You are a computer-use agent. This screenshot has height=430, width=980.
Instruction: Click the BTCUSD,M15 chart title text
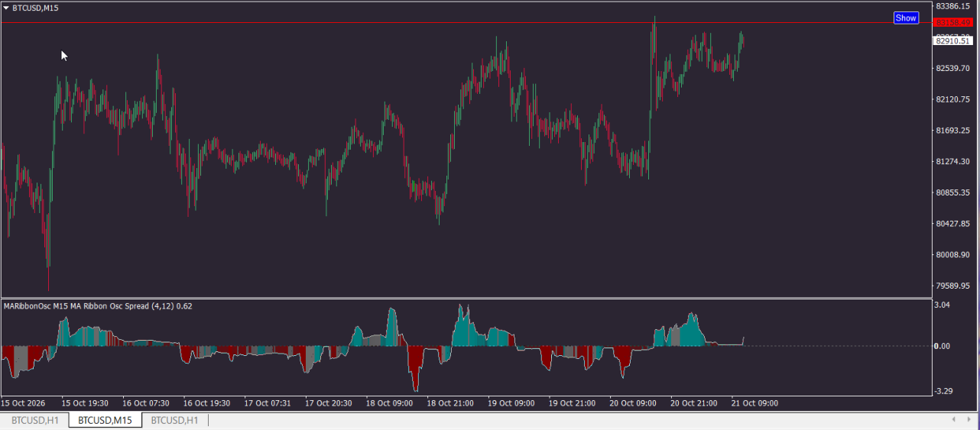35,8
